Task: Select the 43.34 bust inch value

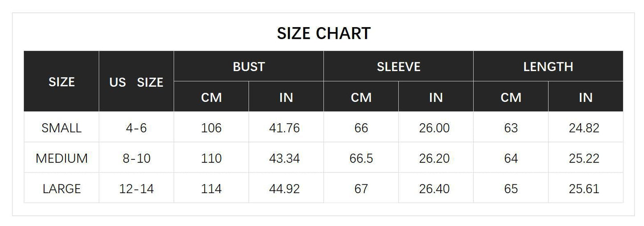Action: [x=284, y=158]
